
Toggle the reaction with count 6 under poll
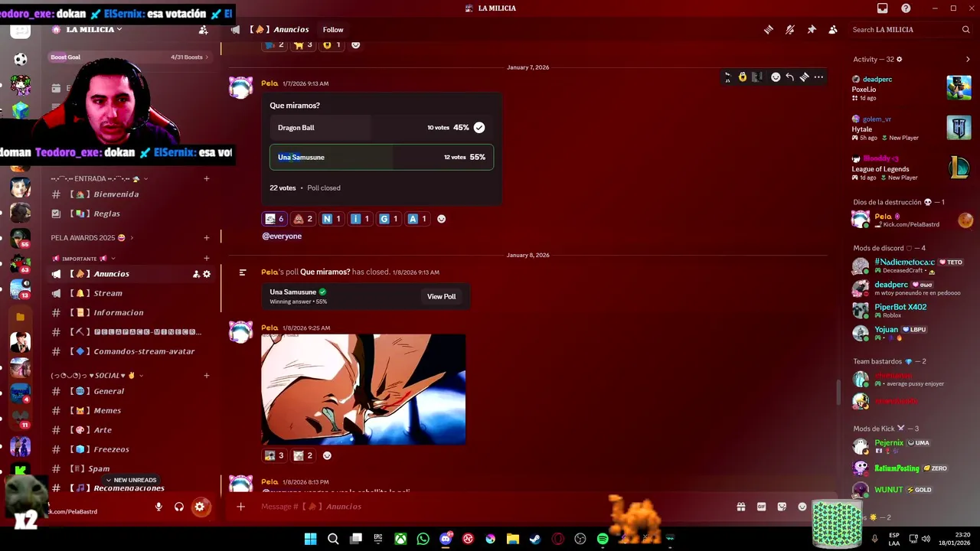274,219
